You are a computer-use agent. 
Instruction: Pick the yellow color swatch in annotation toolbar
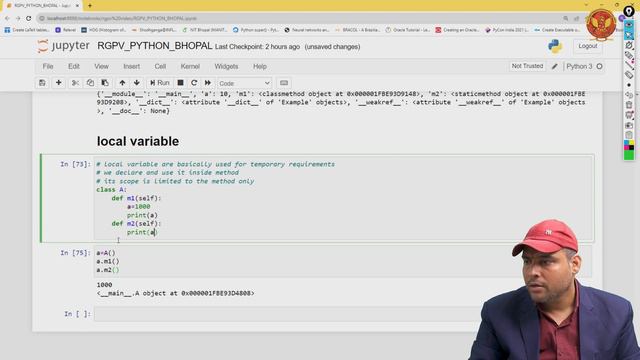tap(631, 143)
